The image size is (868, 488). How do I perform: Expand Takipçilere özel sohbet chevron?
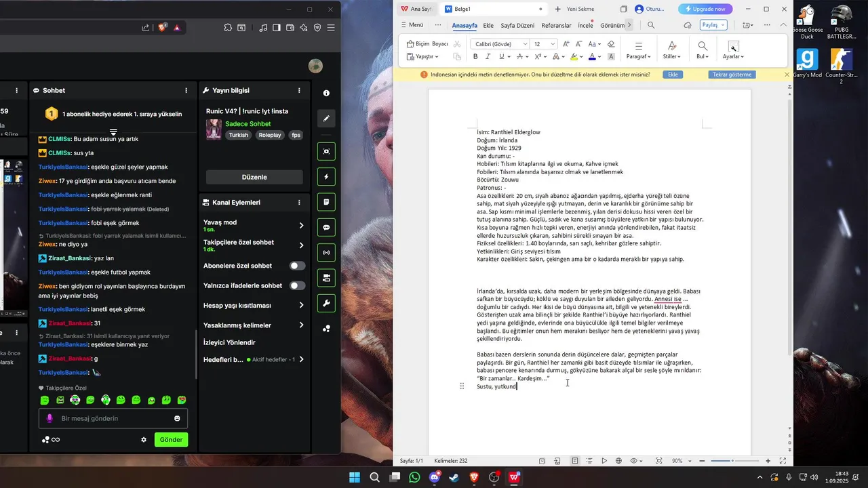301,245
